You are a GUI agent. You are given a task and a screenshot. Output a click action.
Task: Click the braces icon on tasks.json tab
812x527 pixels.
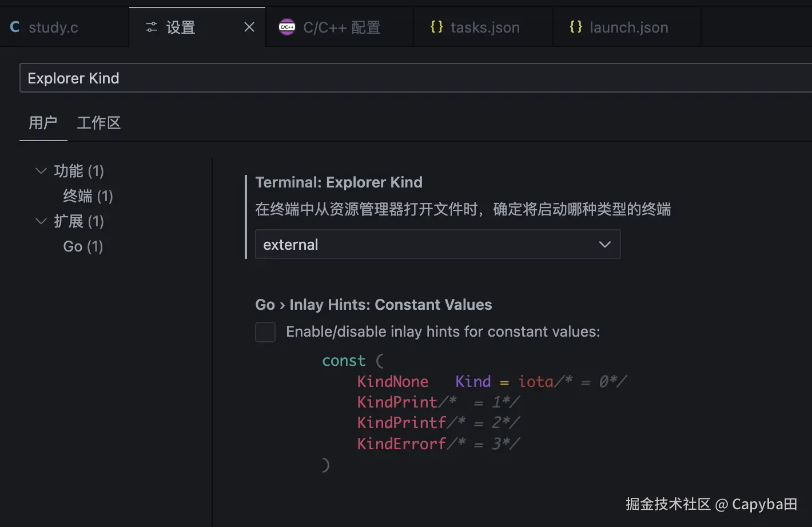coord(436,27)
